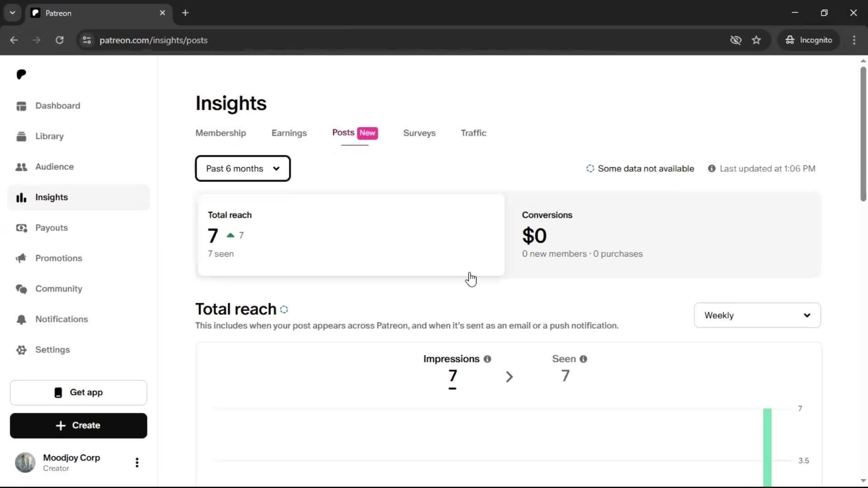Click the Moodjoy Corp avatar
The width and height of the screenshot is (868, 488).
click(x=25, y=462)
